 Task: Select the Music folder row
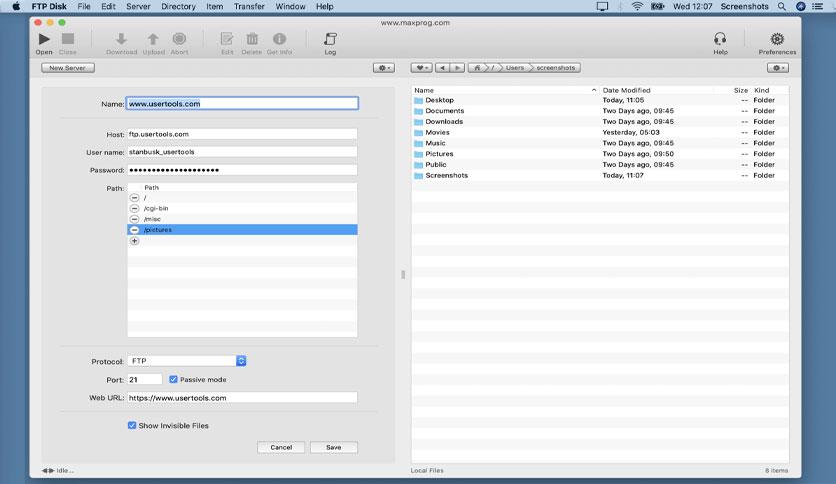tap(600, 143)
